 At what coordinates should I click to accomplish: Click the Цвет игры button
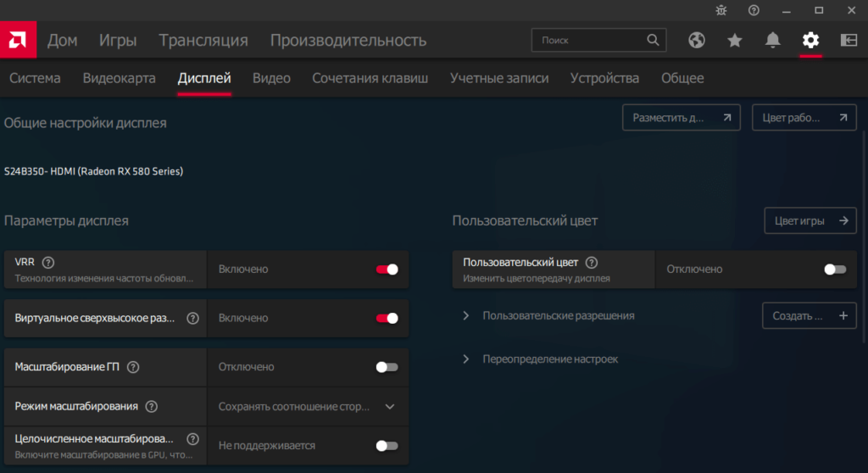(810, 220)
